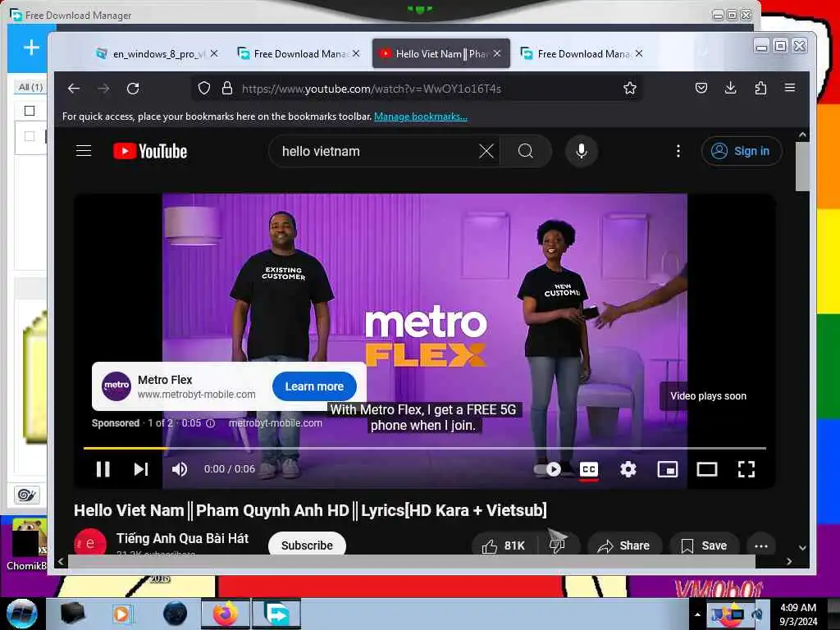Open player settings gear
The width and height of the screenshot is (840, 630).
tap(628, 469)
